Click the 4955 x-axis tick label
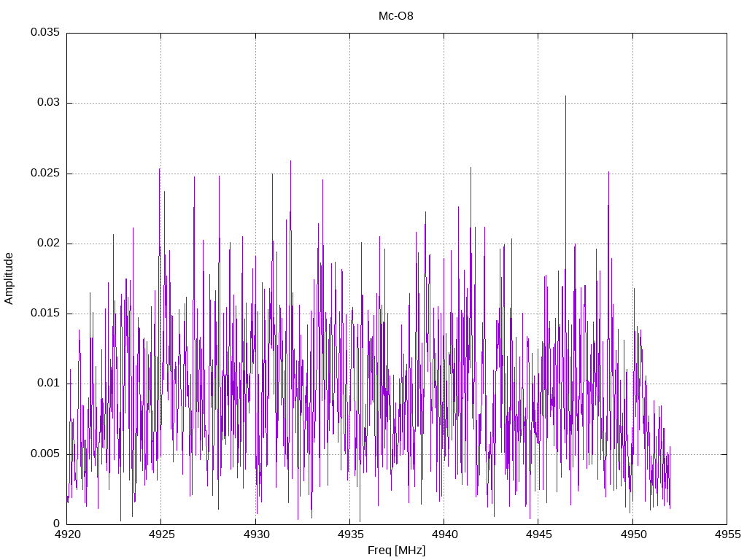Screen dimensions: 747x560 [727, 534]
